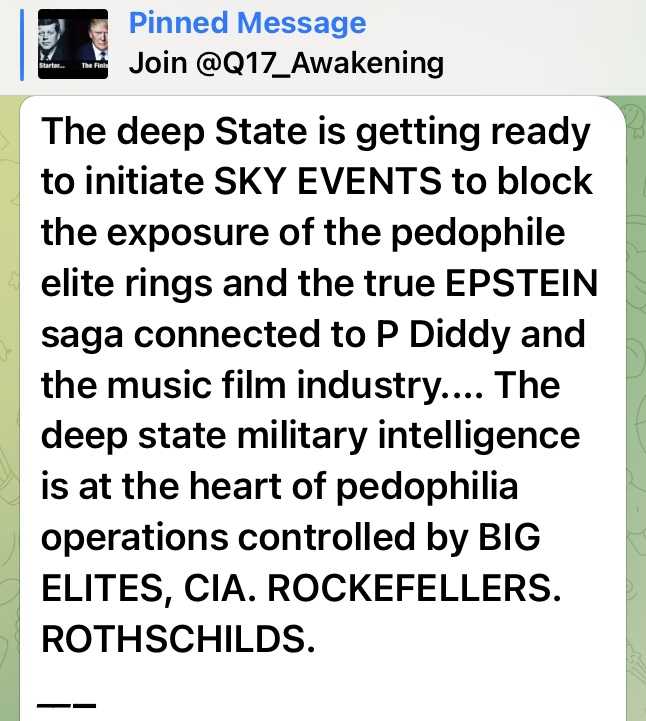Click the word "ROCKEFELLERS." in the message
Image resolution: width=646 pixels, height=721 pixels.
click(x=414, y=589)
